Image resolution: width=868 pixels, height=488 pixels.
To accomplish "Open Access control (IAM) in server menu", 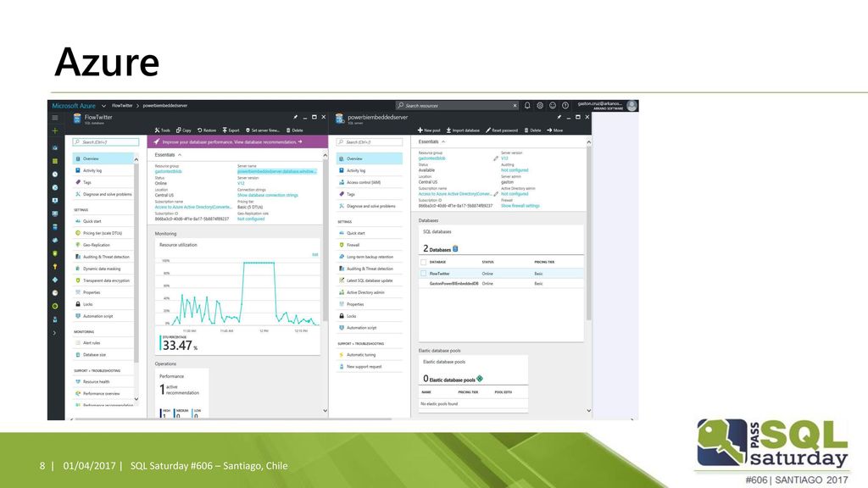I will [370, 182].
